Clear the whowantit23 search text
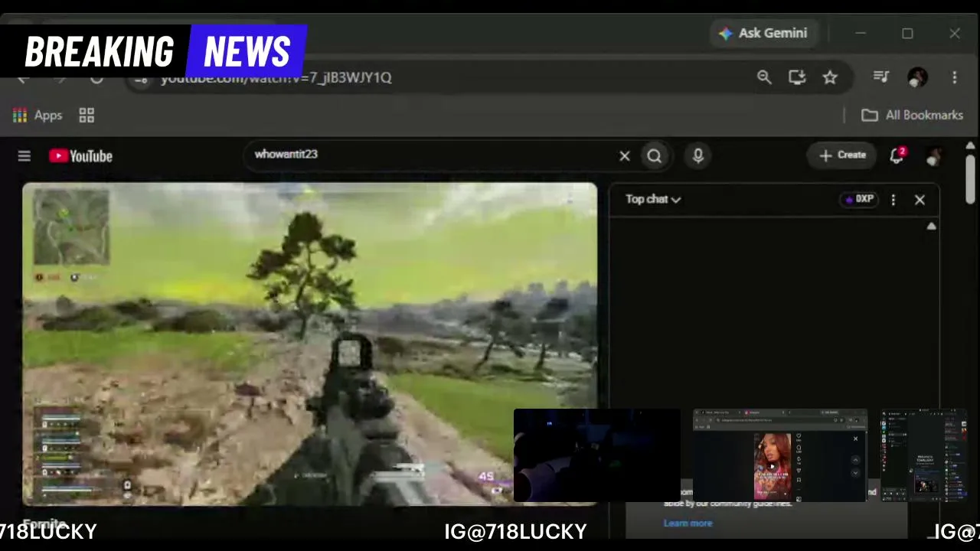Screen dimensions: 980x551 625,156
